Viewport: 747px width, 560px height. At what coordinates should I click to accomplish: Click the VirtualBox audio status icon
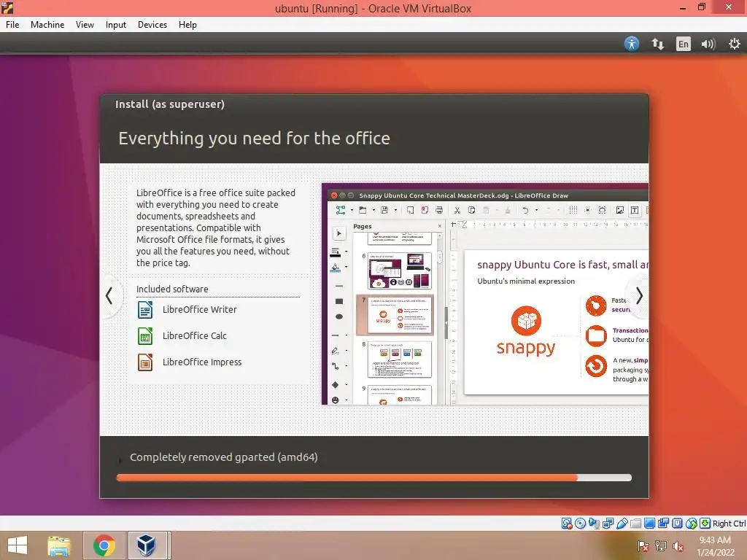click(594, 524)
